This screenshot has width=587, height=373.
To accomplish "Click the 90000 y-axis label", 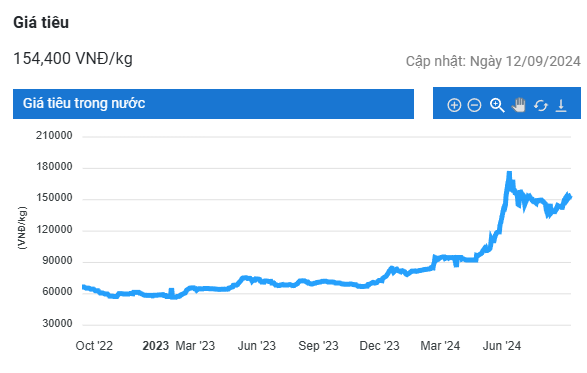I will (57, 261).
